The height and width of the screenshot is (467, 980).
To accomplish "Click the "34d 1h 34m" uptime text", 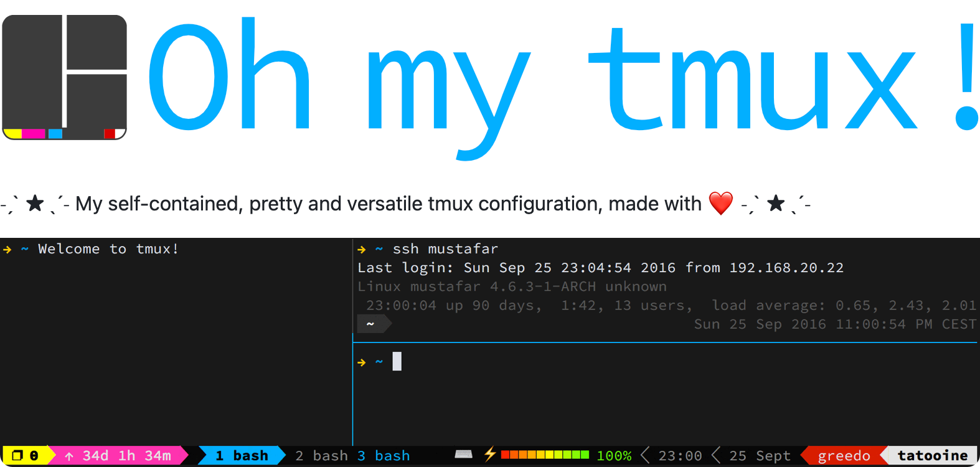I will [127, 456].
